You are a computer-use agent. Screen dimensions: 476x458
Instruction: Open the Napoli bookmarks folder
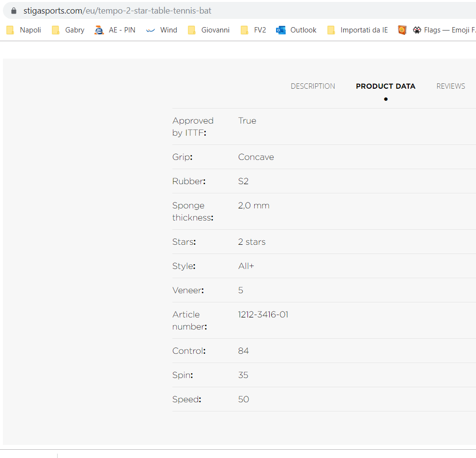(24, 30)
